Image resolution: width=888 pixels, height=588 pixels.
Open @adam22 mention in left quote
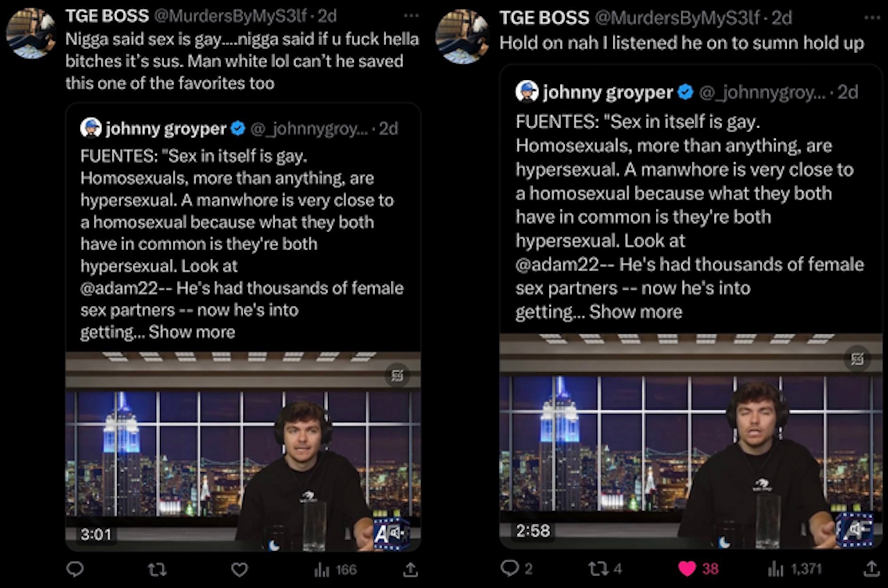point(119,288)
